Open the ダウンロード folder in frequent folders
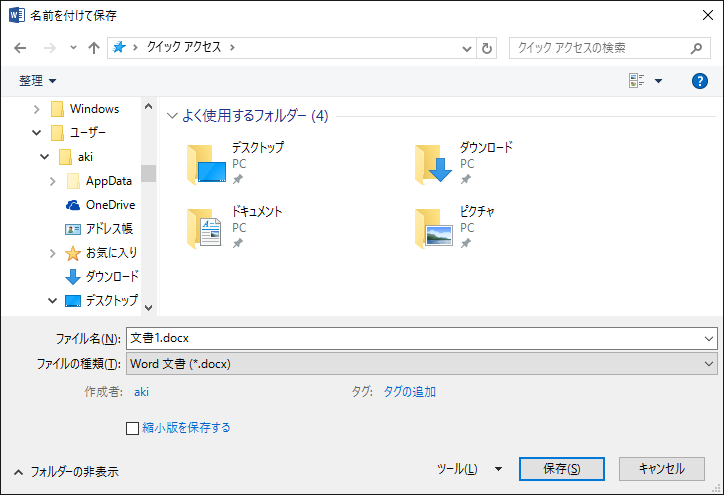Screen dimensions: 724x495 [x=435, y=164]
